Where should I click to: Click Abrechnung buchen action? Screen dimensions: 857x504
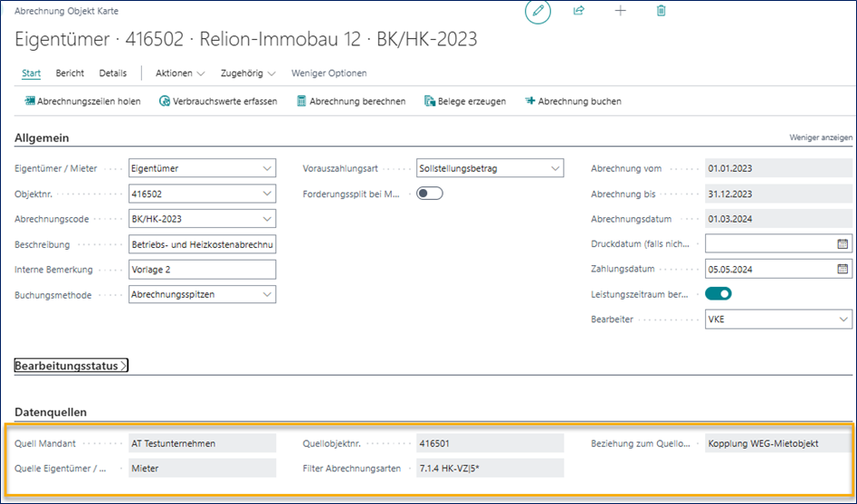pyautogui.click(x=574, y=101)
